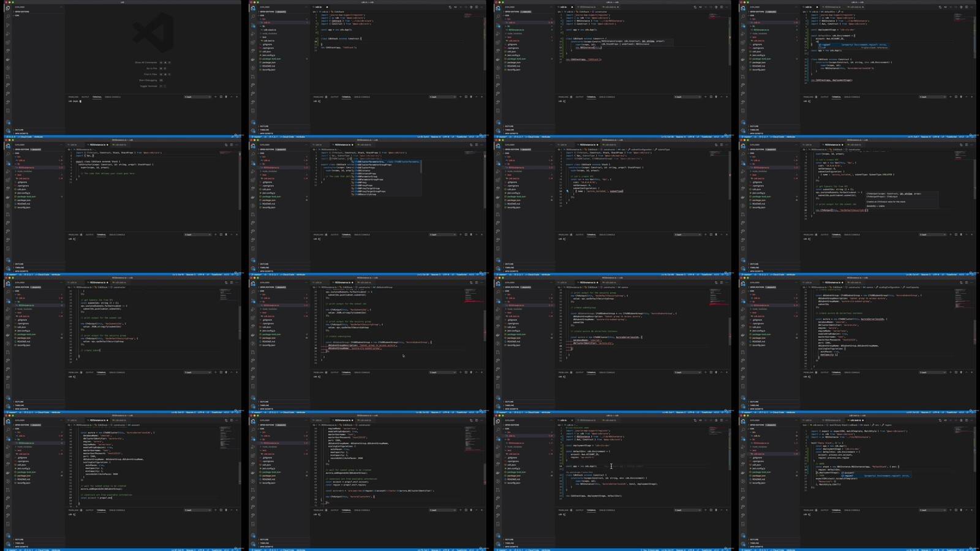This screenshot has height=551, width=980.
Task: Select the Problems tab in the welcome-screen thumbnail
Action: pos(73,97)
